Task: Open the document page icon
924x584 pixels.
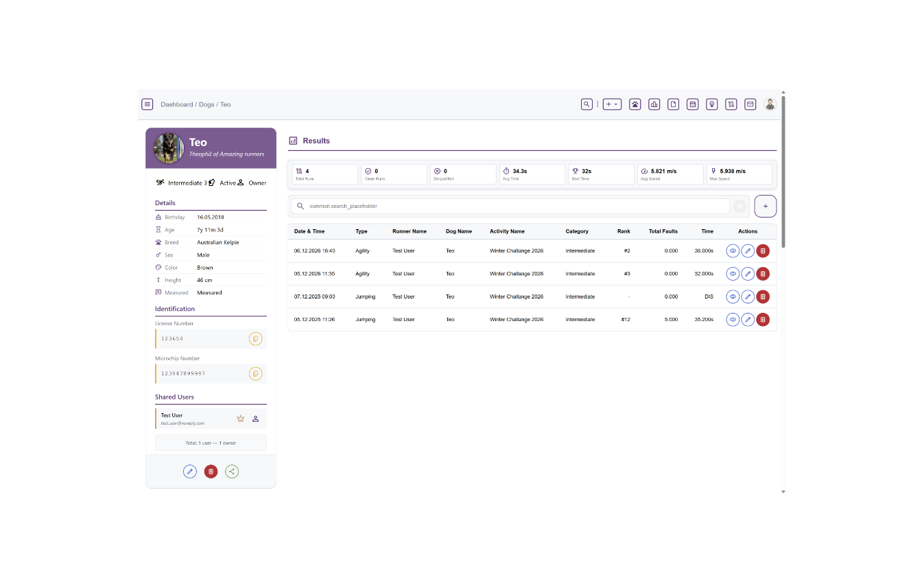Action: (674, 104)
